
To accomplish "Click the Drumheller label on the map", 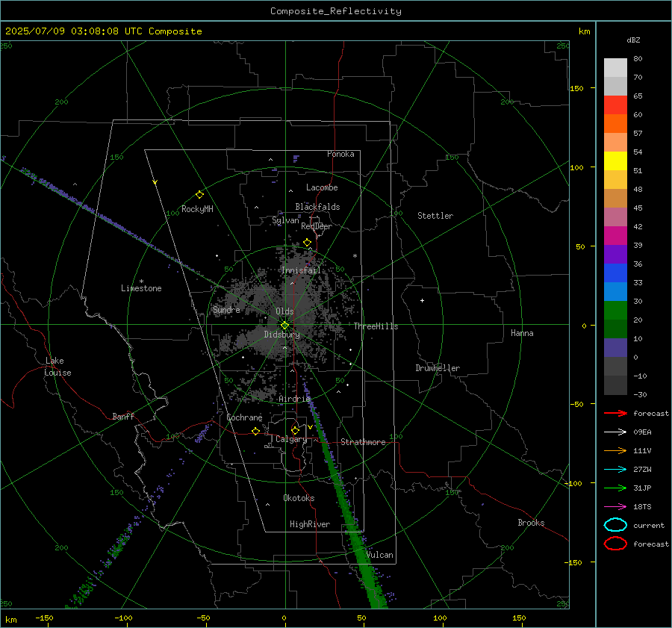I will point(438,368).
